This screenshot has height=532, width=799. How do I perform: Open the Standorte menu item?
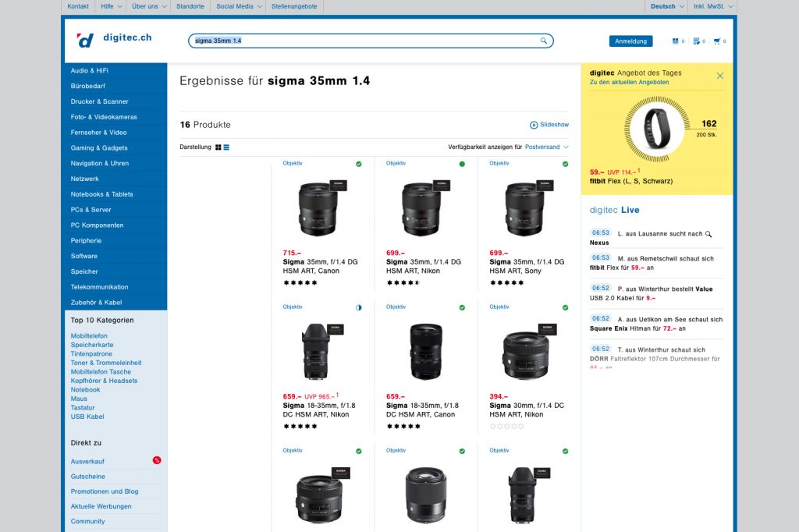(x=190, y=6)
